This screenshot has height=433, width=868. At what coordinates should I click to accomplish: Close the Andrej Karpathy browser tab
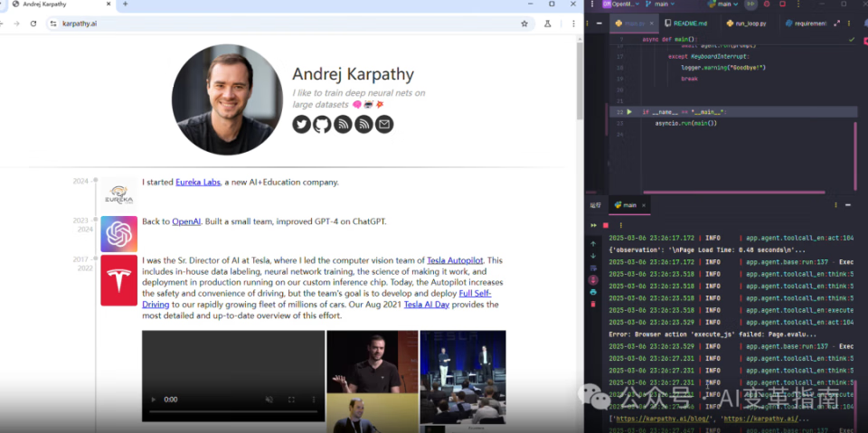coord(108,4)
